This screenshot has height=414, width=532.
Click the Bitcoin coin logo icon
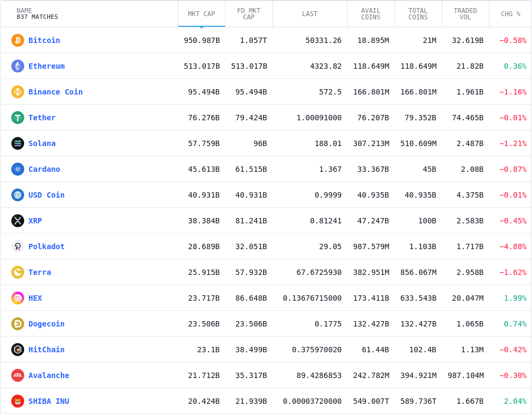[18, 40]
